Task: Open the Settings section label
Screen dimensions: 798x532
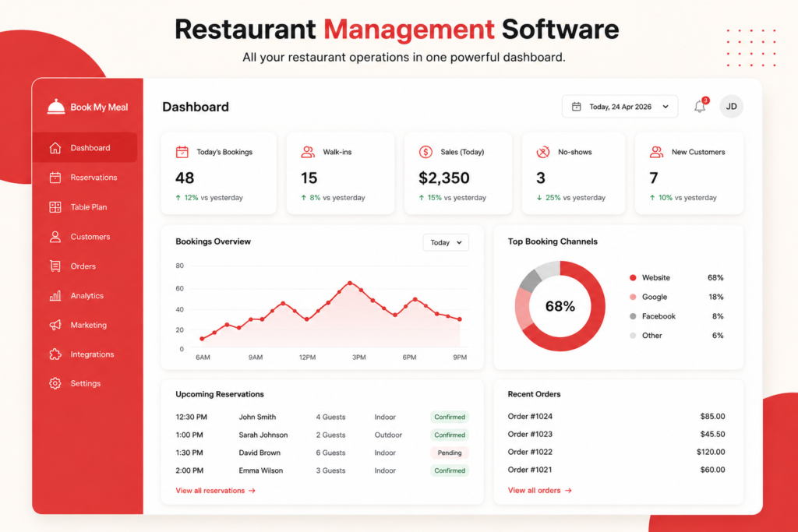Action: 86,383
